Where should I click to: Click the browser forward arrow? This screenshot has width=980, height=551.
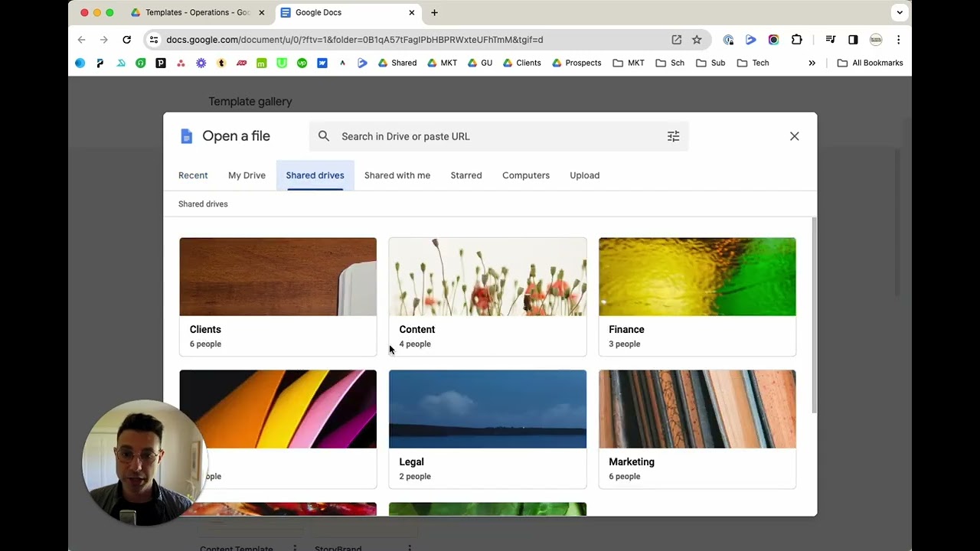[104, 40]
